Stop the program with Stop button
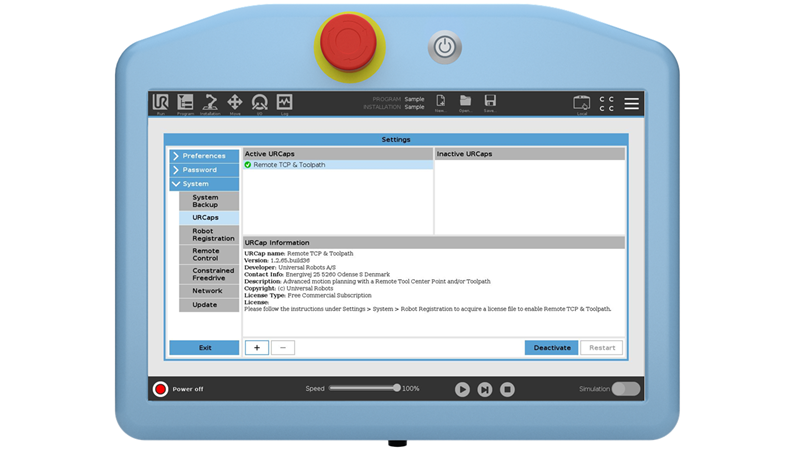 (507, 389)
